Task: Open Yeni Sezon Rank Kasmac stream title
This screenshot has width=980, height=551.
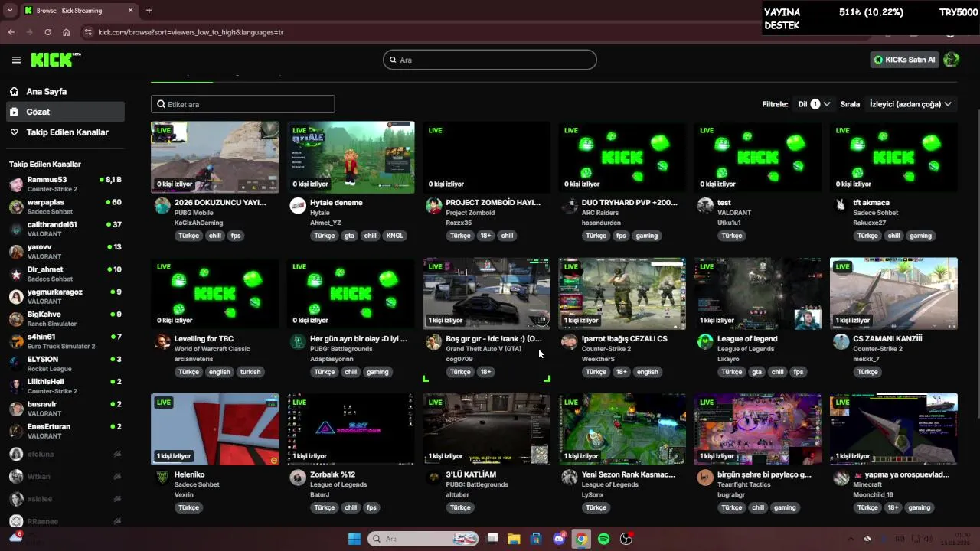Action: [x=629, y=474]
